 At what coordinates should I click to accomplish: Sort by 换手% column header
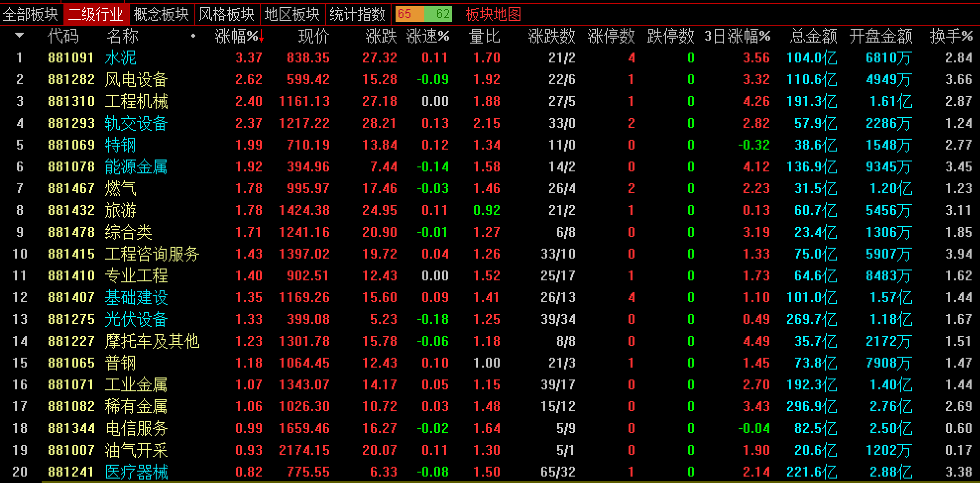tap(951, 36)
